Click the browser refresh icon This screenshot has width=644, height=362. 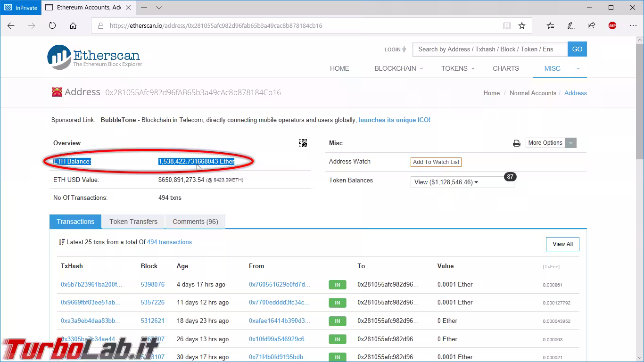[x=52, y=26]
